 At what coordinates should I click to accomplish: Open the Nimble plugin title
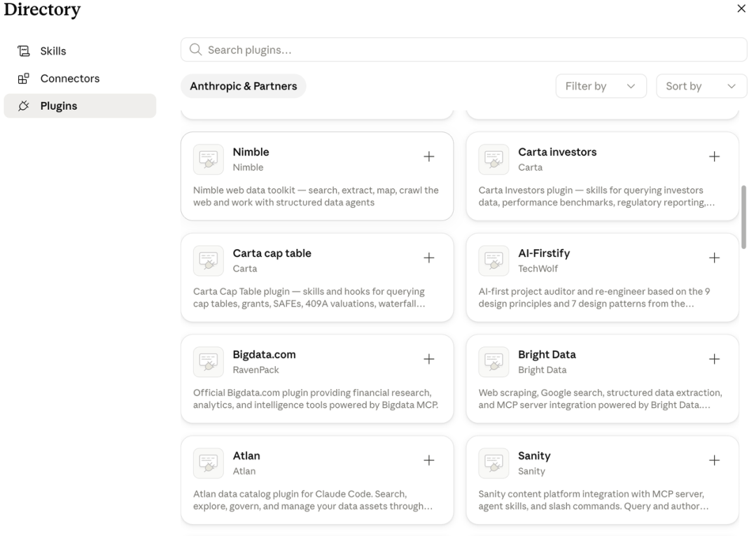coord(251,152)
